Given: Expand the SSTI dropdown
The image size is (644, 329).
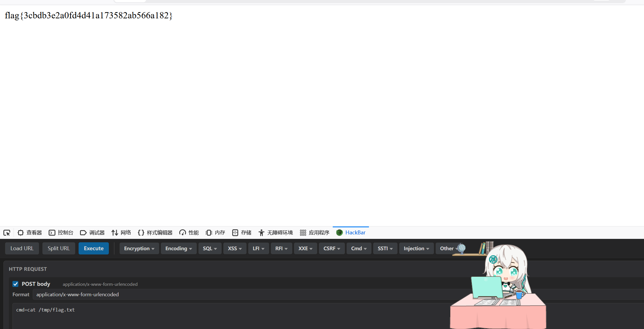Looking at the screenshot, I should click(x=385, y=249).
